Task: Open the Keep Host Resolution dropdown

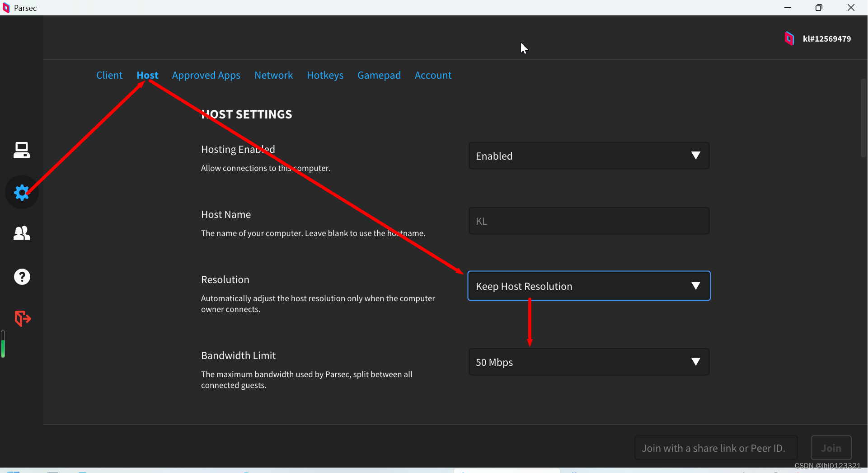Action: (x=589, y=286)
